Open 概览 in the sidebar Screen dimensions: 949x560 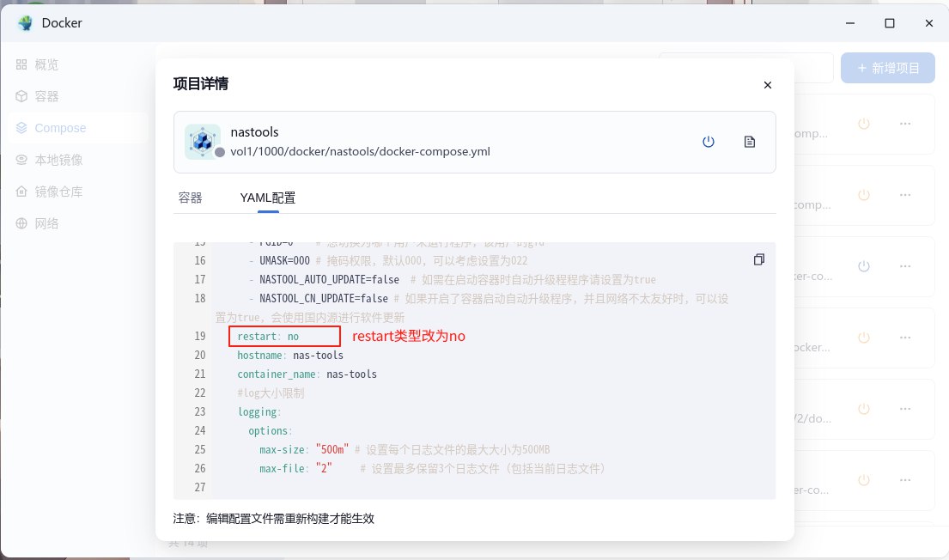46,64
